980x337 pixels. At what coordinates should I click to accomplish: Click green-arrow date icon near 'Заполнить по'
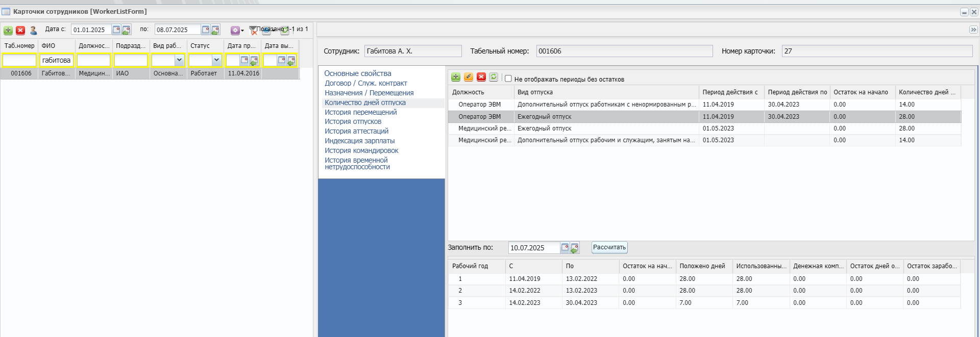(575, 248)
